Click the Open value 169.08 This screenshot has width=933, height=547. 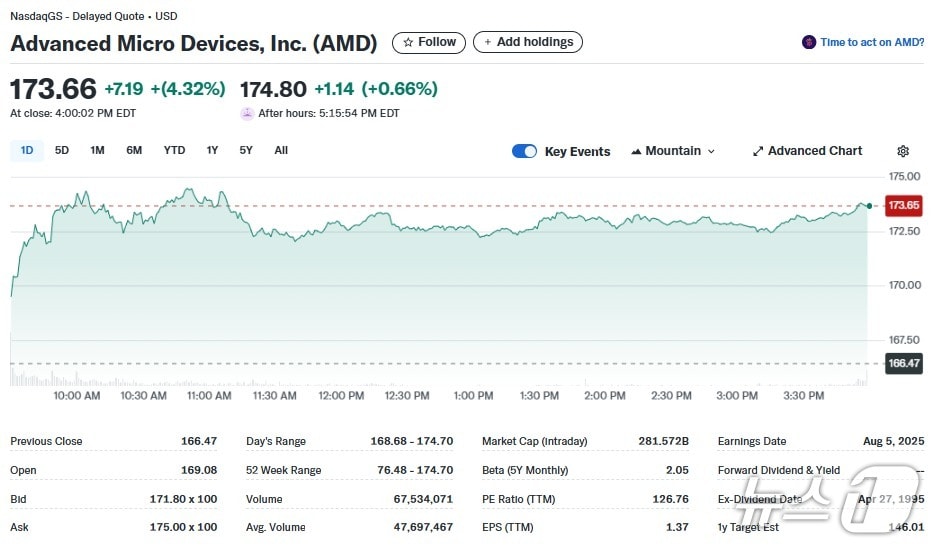pos(199,470)
